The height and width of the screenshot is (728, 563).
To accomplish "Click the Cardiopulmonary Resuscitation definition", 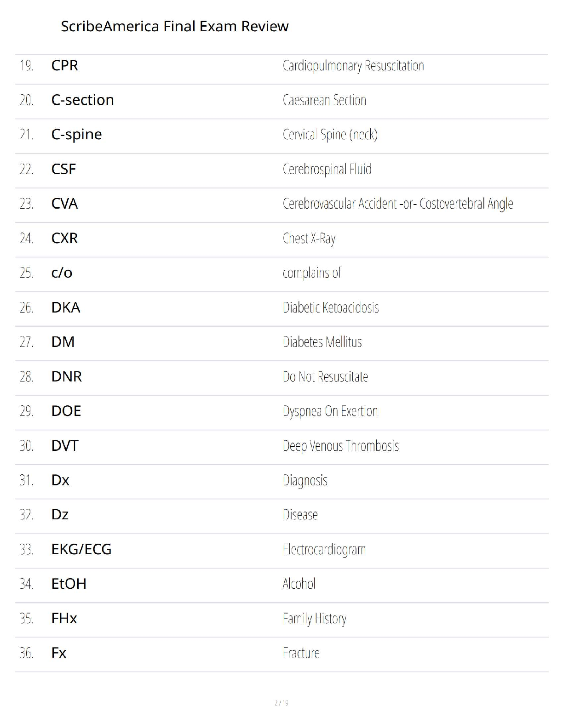I will click(x=353, y=66).
